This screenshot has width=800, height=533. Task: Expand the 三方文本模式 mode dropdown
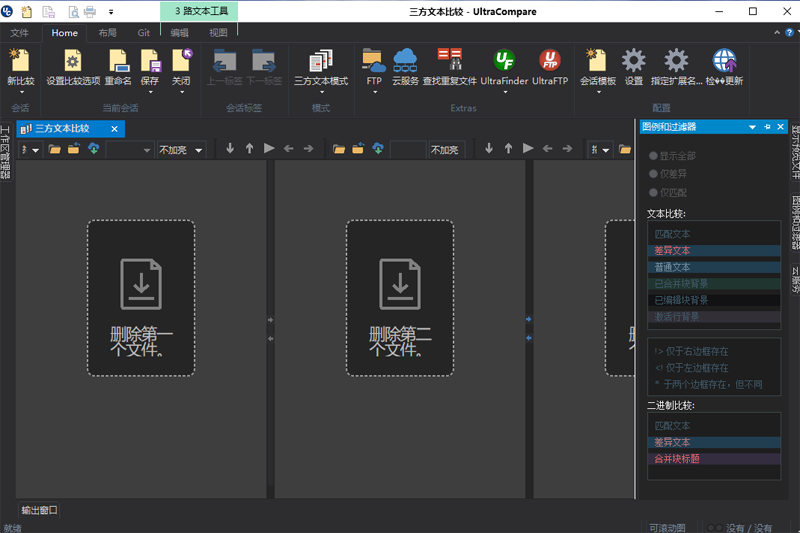(321, 92)
